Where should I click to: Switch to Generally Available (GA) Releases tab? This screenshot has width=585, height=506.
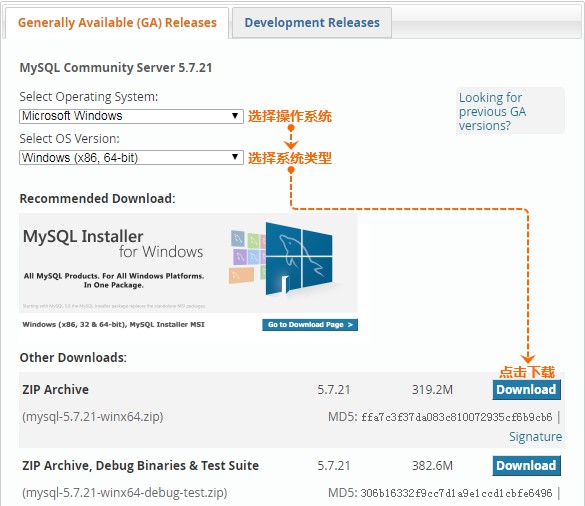pyautogui.click(x=117, y=23)
